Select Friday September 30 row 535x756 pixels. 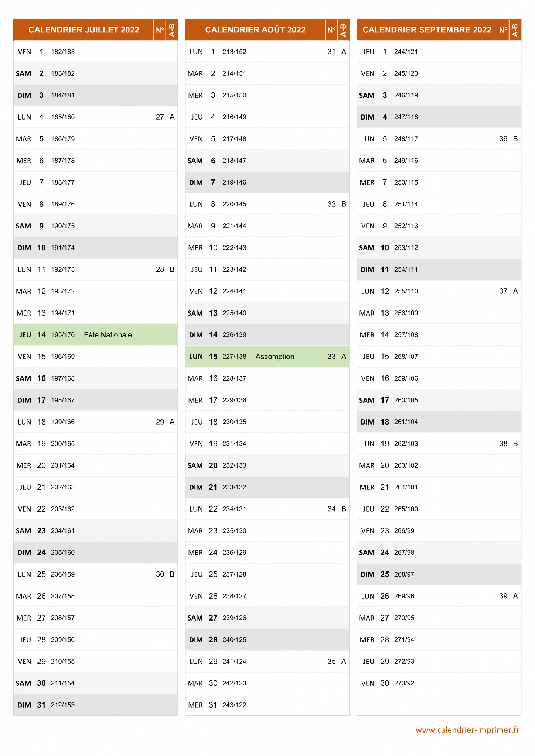pyautogui.click(x=439, y=683)
